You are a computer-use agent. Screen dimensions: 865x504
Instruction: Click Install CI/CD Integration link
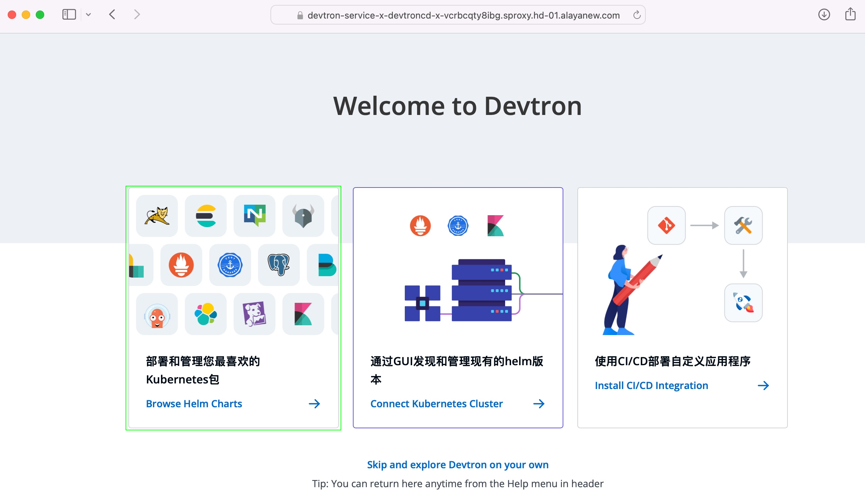click(651, 386)
